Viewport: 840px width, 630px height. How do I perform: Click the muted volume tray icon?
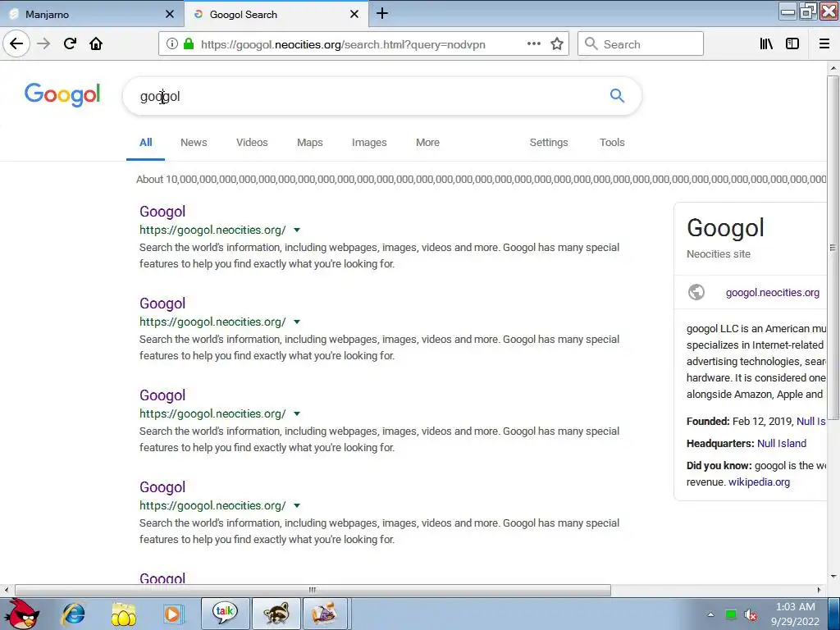(x=751, y=614)
